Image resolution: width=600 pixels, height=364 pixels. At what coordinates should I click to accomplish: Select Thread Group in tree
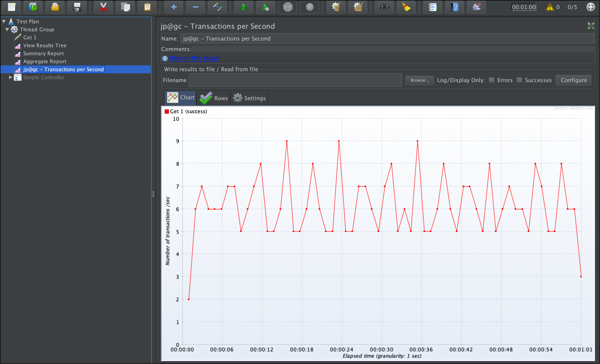[x=37, y=29]
